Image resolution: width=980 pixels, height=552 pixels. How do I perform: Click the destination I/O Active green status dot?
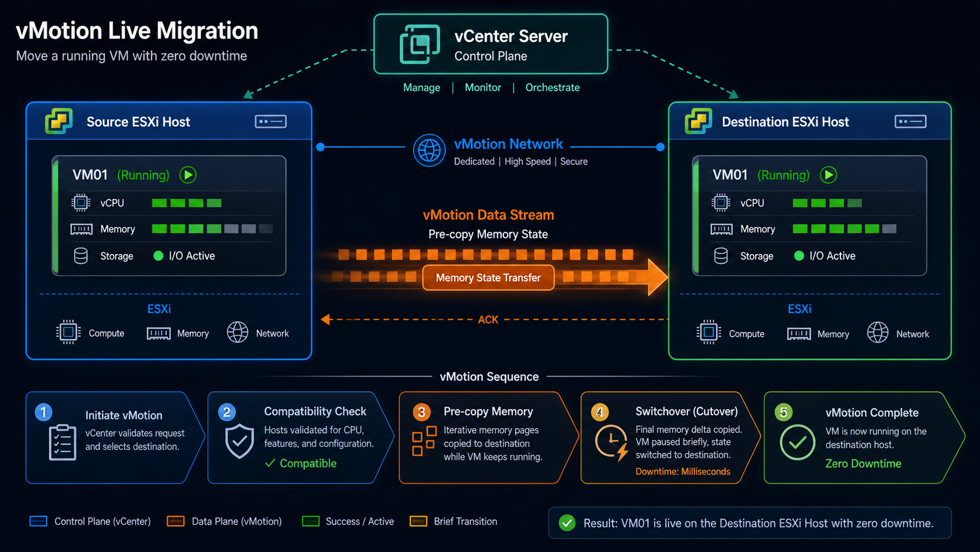(x=799, y=256)
